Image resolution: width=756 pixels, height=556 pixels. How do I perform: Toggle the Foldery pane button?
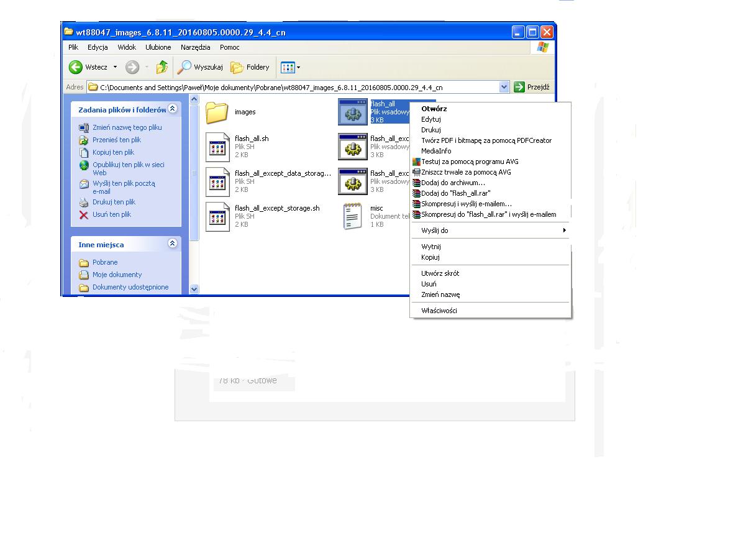click(250, 67)
